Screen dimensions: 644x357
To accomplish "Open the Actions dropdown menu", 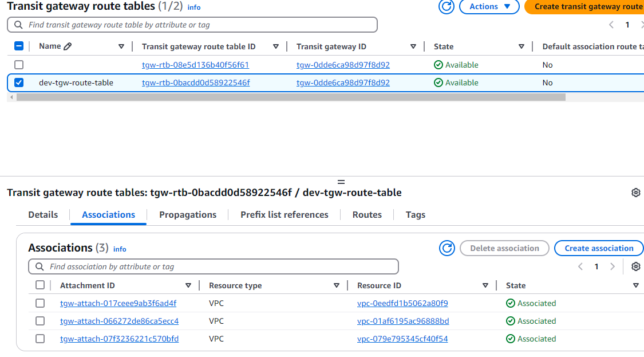I will [x=489, y=6].
